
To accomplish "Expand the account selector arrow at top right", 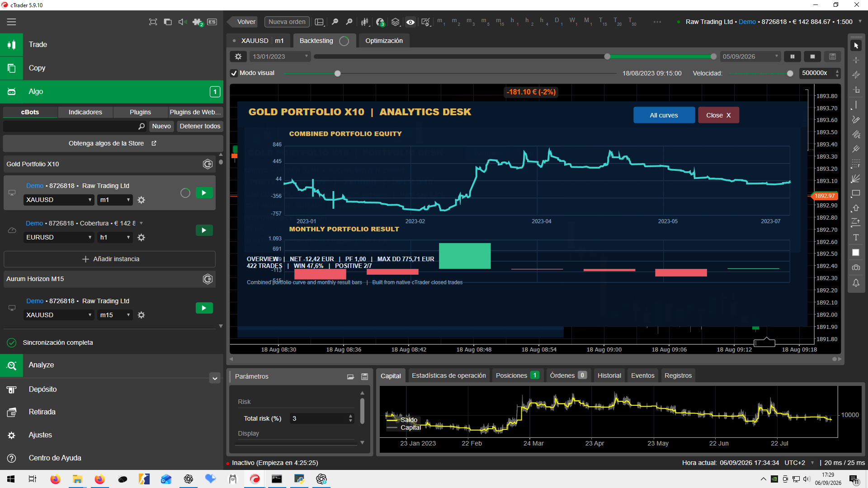I will 860,21.
